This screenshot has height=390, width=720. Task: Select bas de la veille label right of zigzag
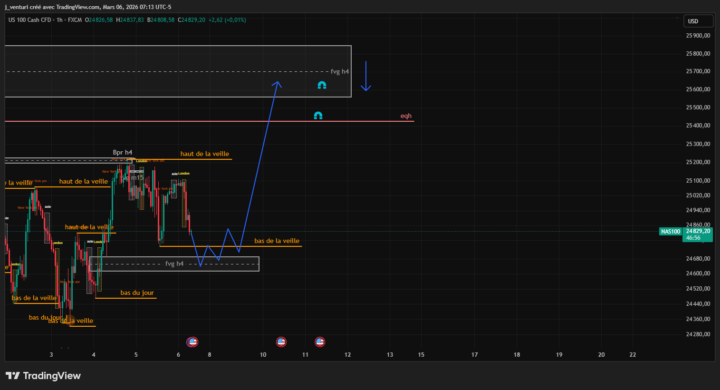[277, 241]
